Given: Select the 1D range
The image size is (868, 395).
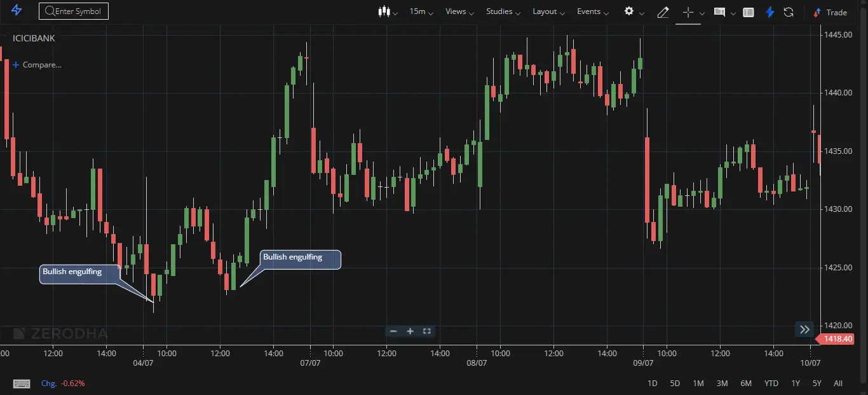Looking at the screenshot, I should coord(653,384).
